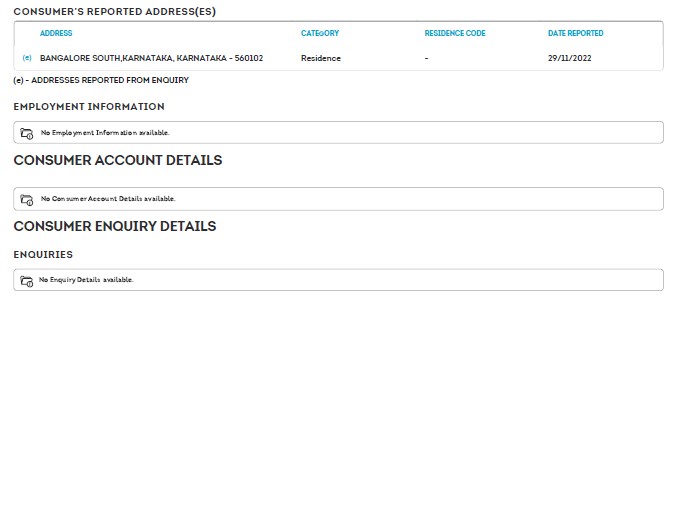Image resolution: width=673 pixels, height=525 pixels.
Task: Select the RESIDENCE CODE column header
Action: click(x=455, y=33)
